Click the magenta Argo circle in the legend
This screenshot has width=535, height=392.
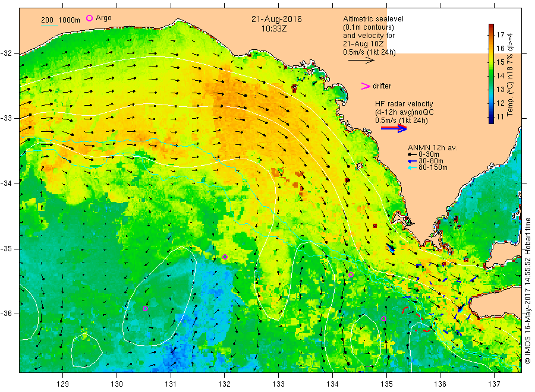pyautogui.click(x=89, y=18)
